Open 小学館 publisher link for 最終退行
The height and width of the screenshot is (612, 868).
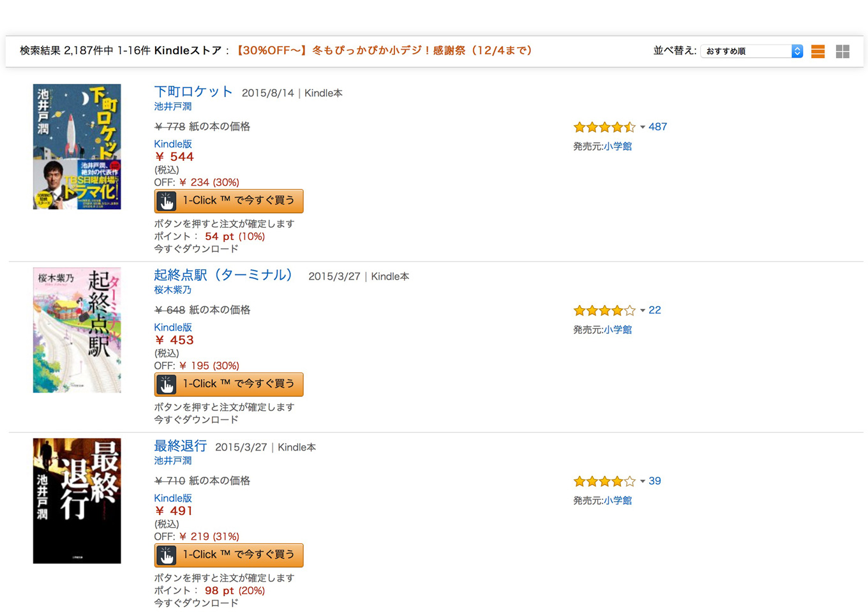coord(618,501)
